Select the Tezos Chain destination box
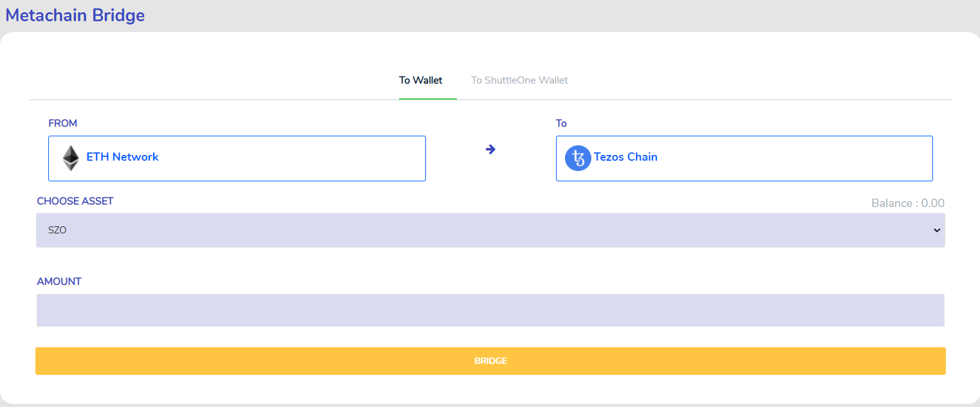This screenshot has width=980, height=407. pyautogui.click(x=744, y=158)
